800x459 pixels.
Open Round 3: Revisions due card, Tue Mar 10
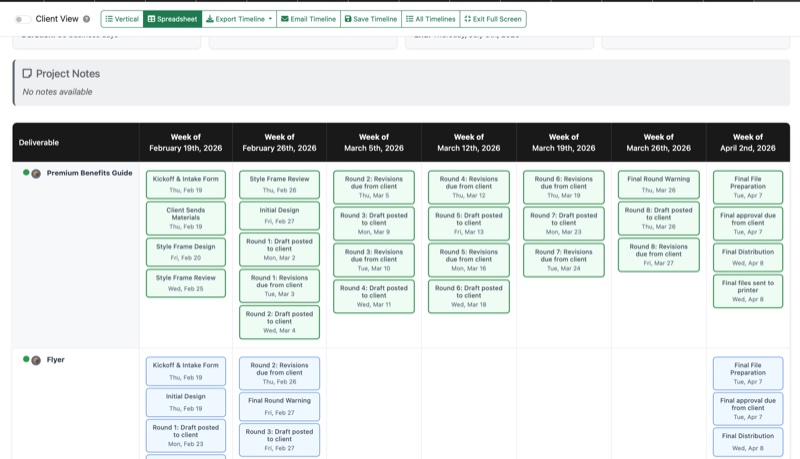[374, 260]
